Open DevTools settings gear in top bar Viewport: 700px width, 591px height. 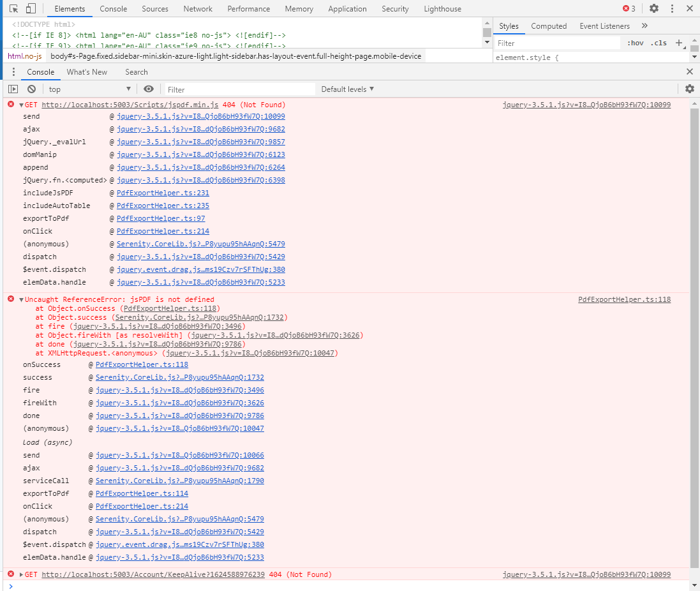(654, 8)
